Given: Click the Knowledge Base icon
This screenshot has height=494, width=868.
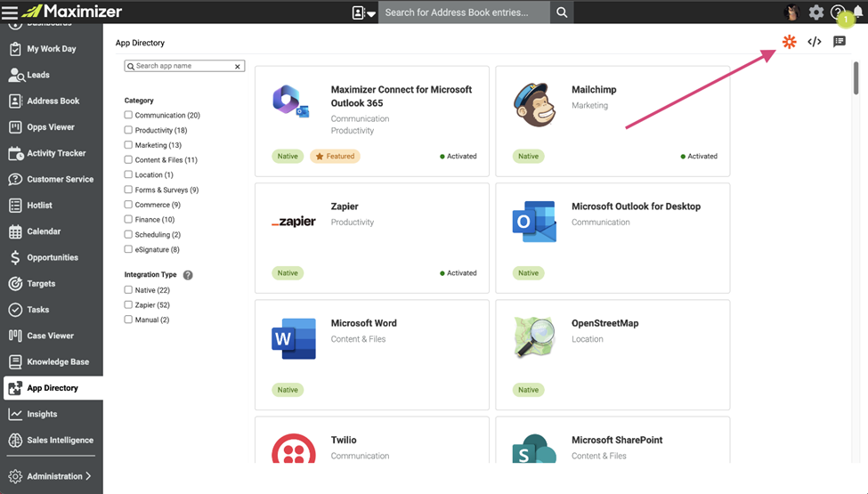Looking at the screenshot, I should pyautogui.click(x=15, y=361).
